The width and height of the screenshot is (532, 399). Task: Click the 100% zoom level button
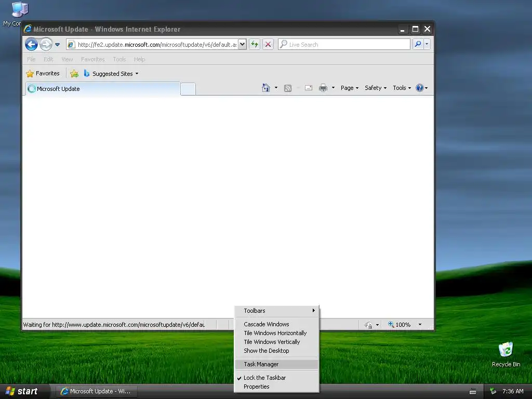tap(400, 325)
